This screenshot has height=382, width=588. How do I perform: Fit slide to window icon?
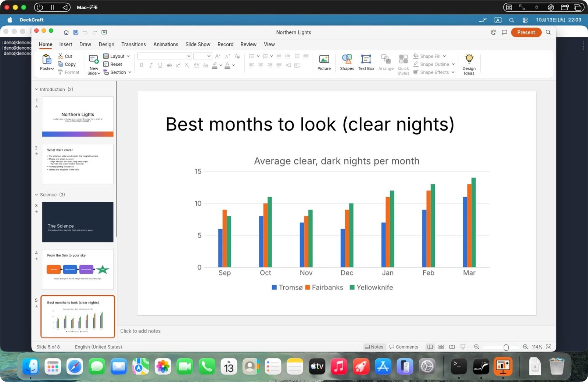tap(549, 347)
